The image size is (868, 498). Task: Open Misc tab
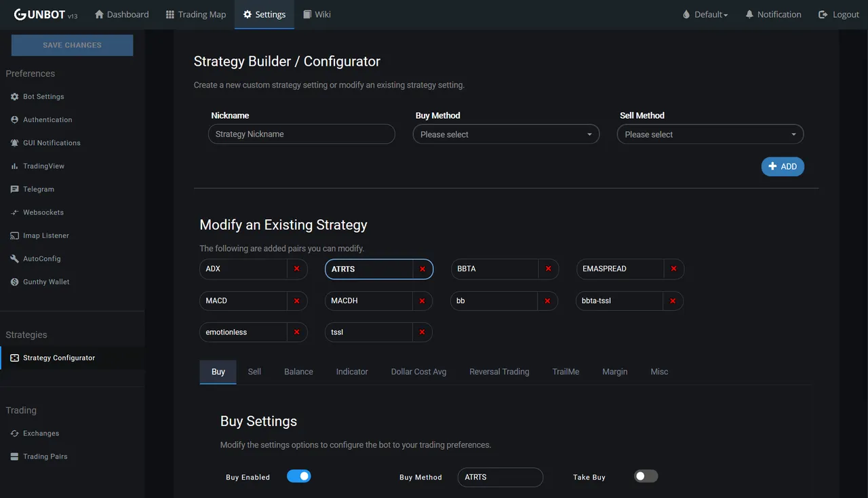[x=659, y=372]
